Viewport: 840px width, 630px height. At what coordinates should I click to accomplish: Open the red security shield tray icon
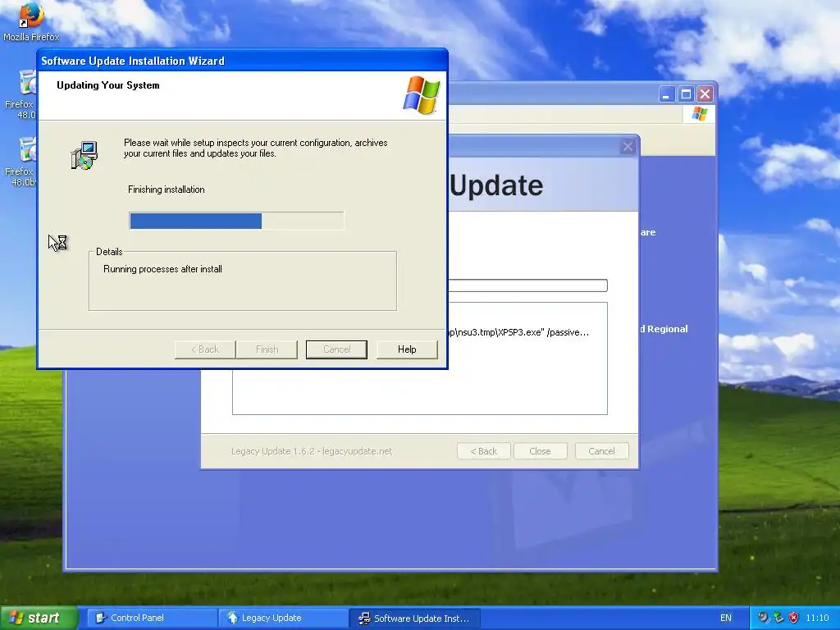(x=793, y=618)
